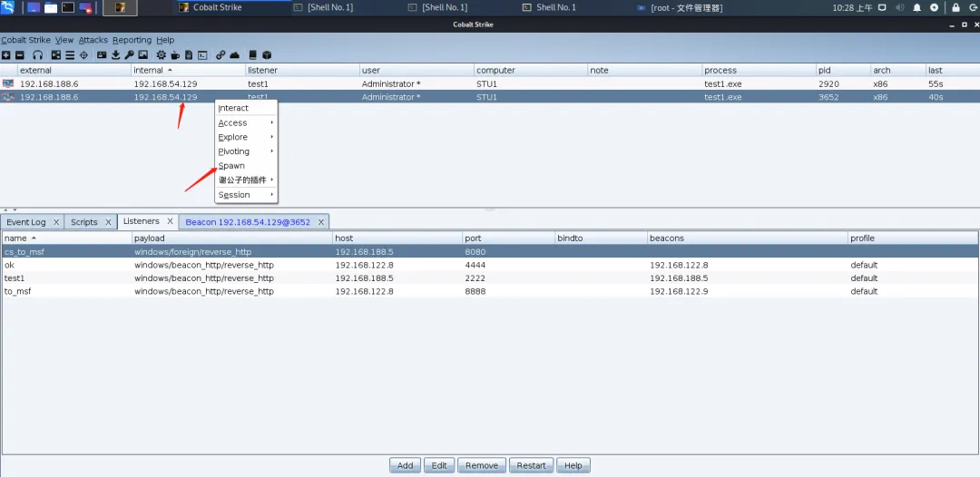Click the volume speaker icon in the tray

[900, 7]
